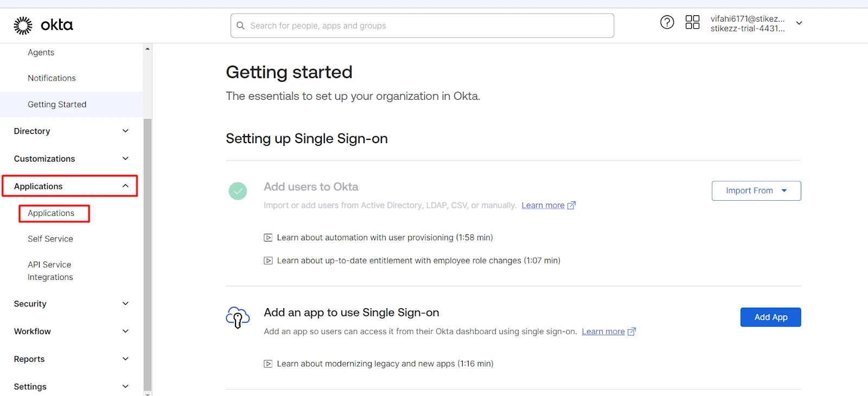Click the Okta logo
868x396 pixels.
(x=43, y=25)
